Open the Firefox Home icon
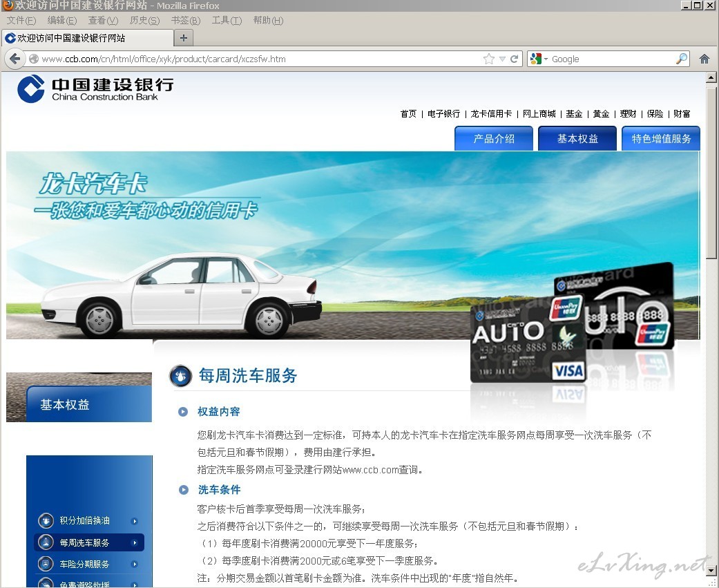The height and width of the screenshot is (588, 719). (704, 59)
